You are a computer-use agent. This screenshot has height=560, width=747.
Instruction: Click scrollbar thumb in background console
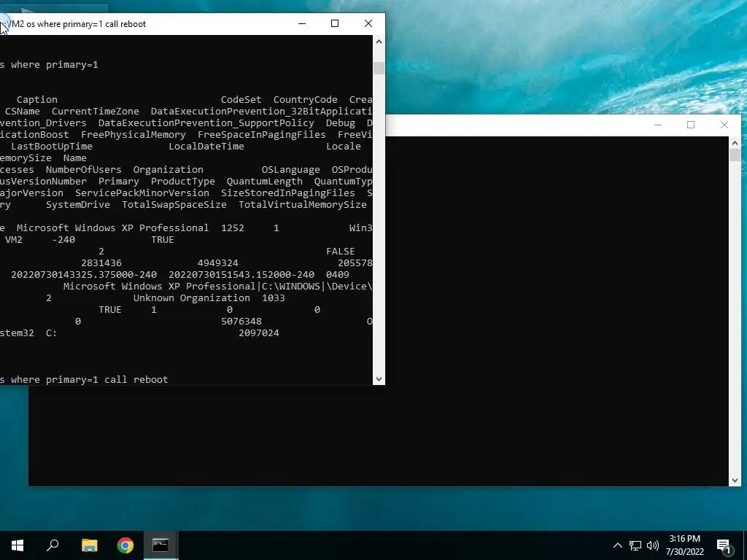click(x=735, y=155)
